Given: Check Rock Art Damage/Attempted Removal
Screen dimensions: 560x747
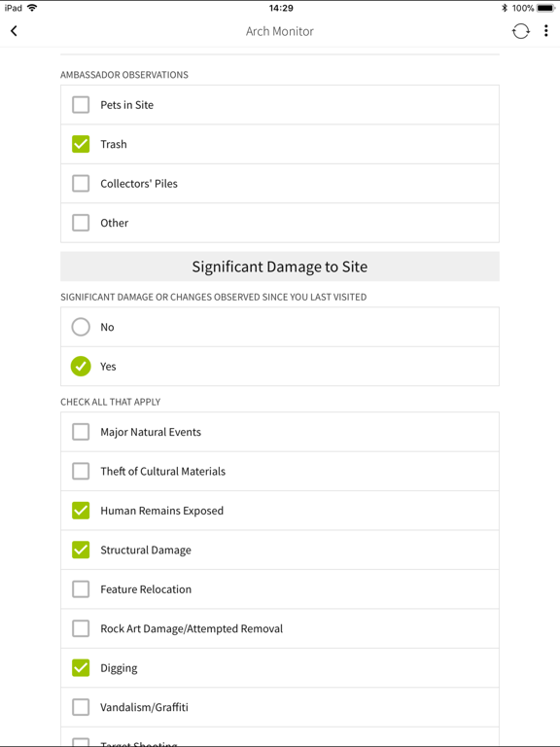Looking at the screenshot, I should pos(81,628).
